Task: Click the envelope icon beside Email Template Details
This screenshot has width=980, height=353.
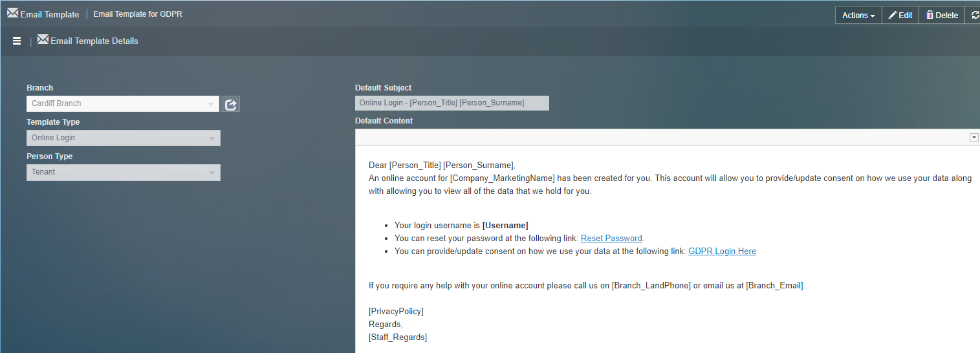Action: click(43, 40)
